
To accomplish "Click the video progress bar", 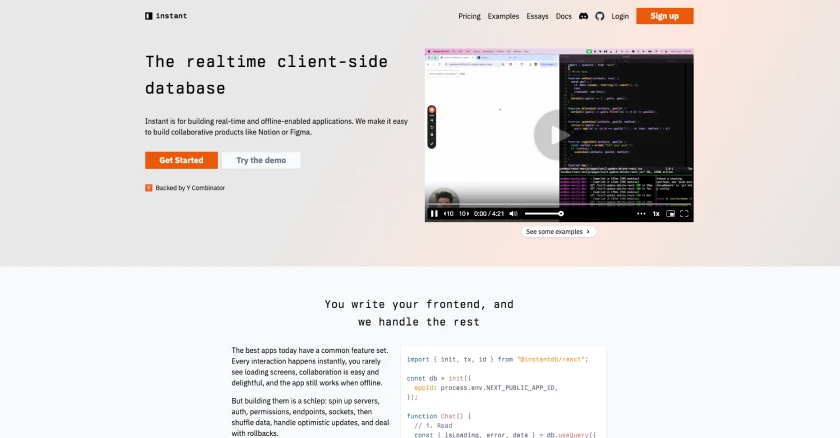I will [559, 205].
